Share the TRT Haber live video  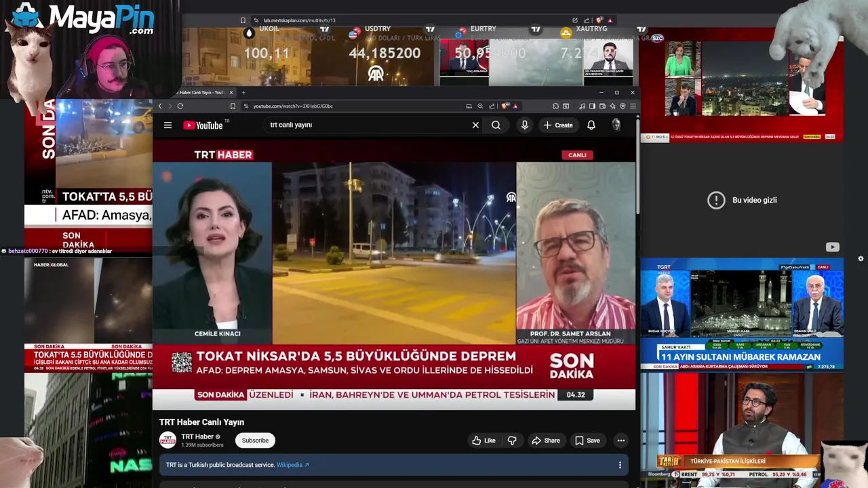[546, 441]
